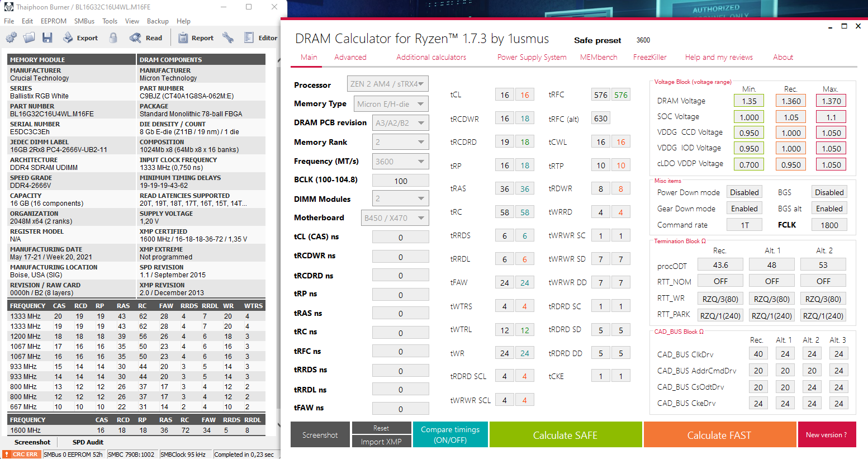This screenshot has width=868, height=459.
Task: Click the red DRAM Voltage Max 1.370 box
Action: click(x=831, y=101)
